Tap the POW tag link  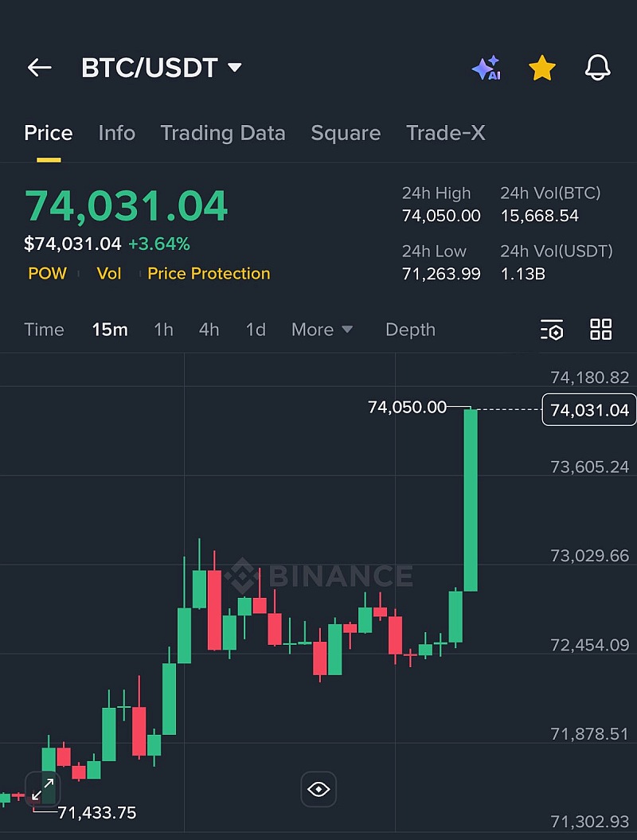tap(47, 274)
